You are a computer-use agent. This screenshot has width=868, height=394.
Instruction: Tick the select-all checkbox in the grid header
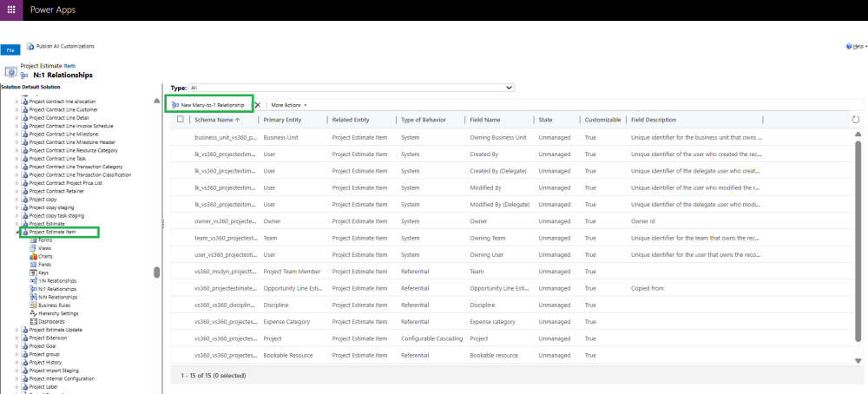pyautogui.click(x=181, y=120)
